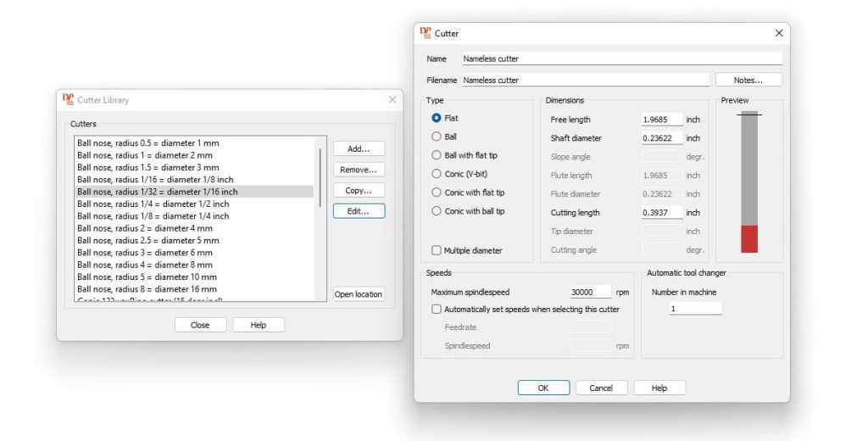Select the Flat cutter type
The height and width of the screenshot is (441, 868).
pyautogui.click(x=437, y=119)
